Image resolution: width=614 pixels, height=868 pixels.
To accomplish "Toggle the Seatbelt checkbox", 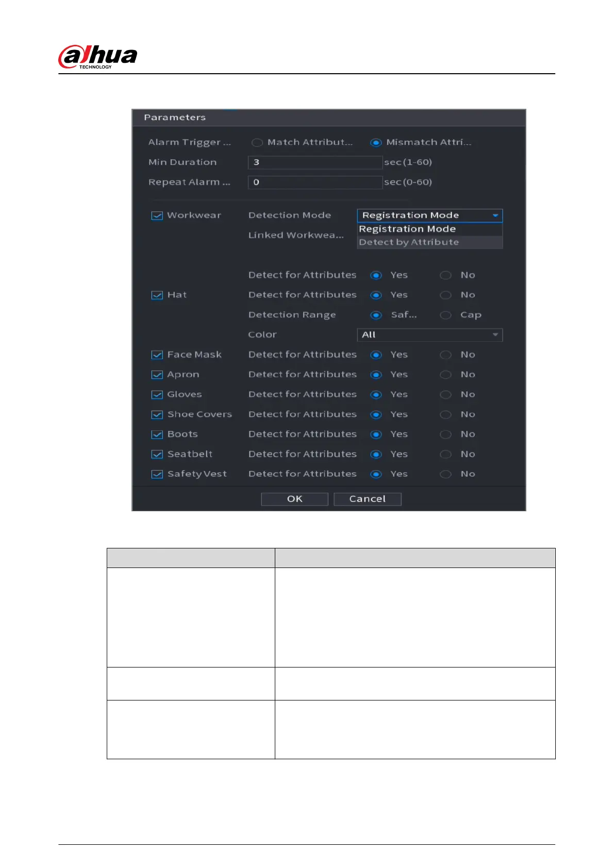I will pyautogui.click(x=157, y=455).
